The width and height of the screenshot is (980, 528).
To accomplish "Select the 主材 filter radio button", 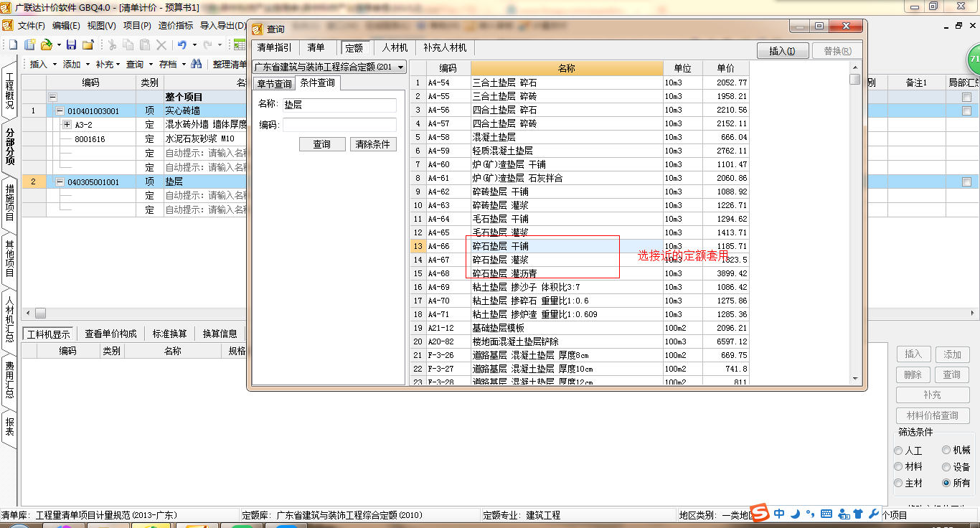I will (899, 484).
